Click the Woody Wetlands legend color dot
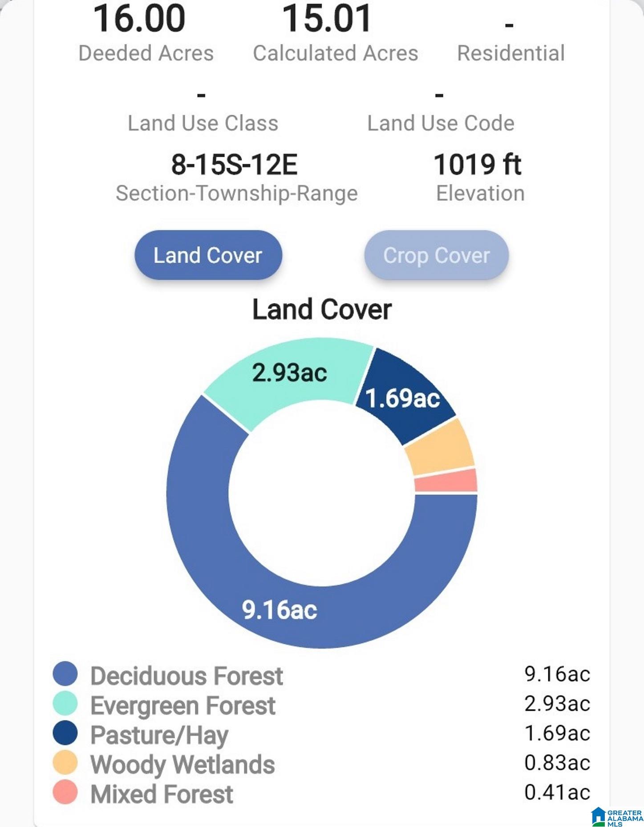Image resolution: width=644 pixels, height=827 pixels. [x=65, y=762]
